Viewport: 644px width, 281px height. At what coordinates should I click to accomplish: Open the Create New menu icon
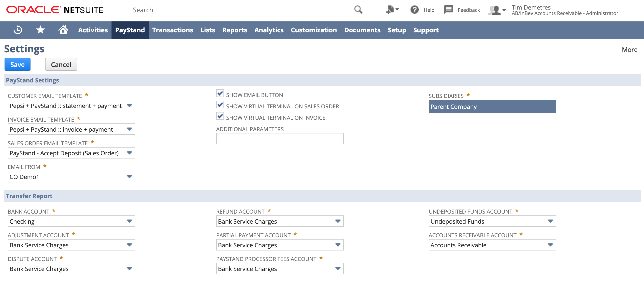tap(392, 10)
